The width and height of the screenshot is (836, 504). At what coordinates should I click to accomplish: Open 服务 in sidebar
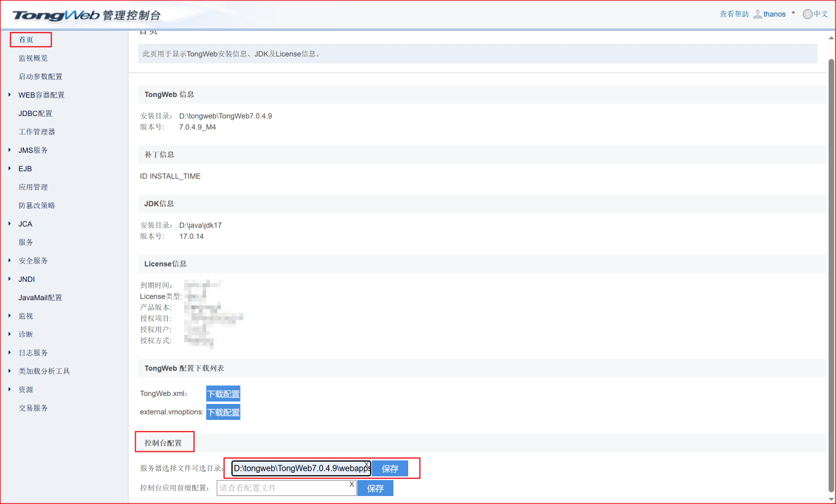coord(26,242)
